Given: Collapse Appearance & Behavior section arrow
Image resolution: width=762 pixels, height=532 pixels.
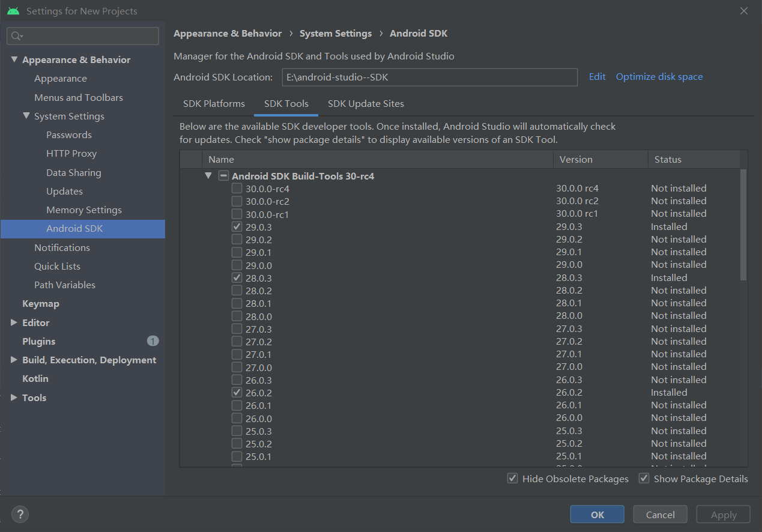Looking at the screenshot, I should pyautogui.click(x=14, y=59).
